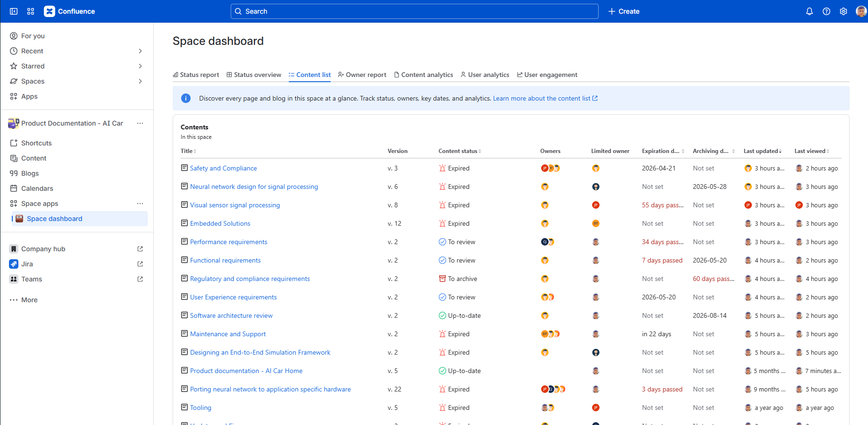Open the app switcher grid icon
This screenshot has width=868, height=425.
(x=31, y=11)
